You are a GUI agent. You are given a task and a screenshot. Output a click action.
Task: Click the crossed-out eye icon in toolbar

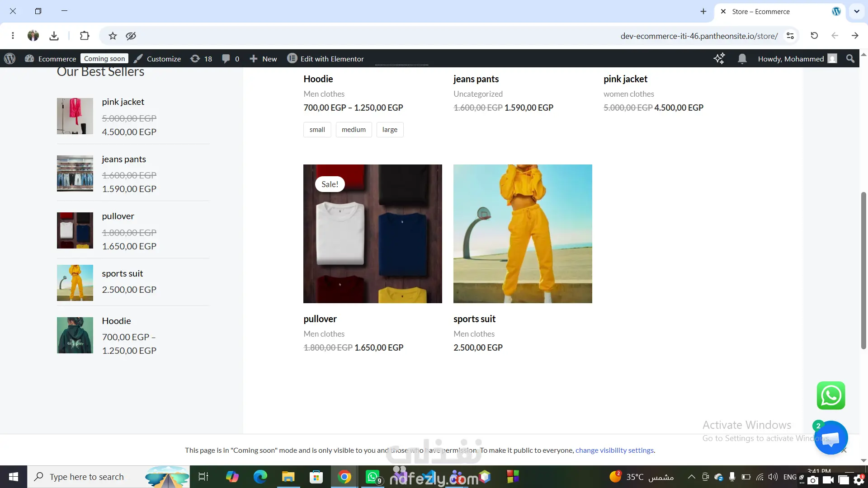click(x=131, y=36)
